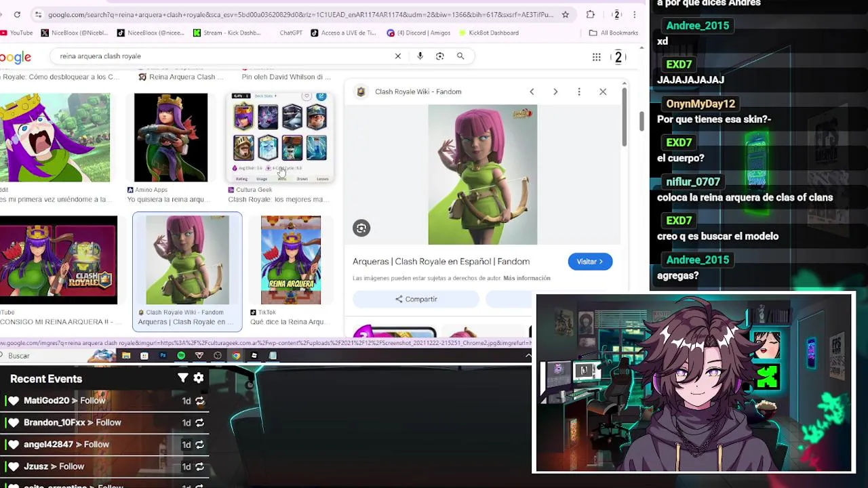The width and height of the screenshot is (868, 488).
Task: Reload the page with the browser refresh icon
Action: [17, 14]
